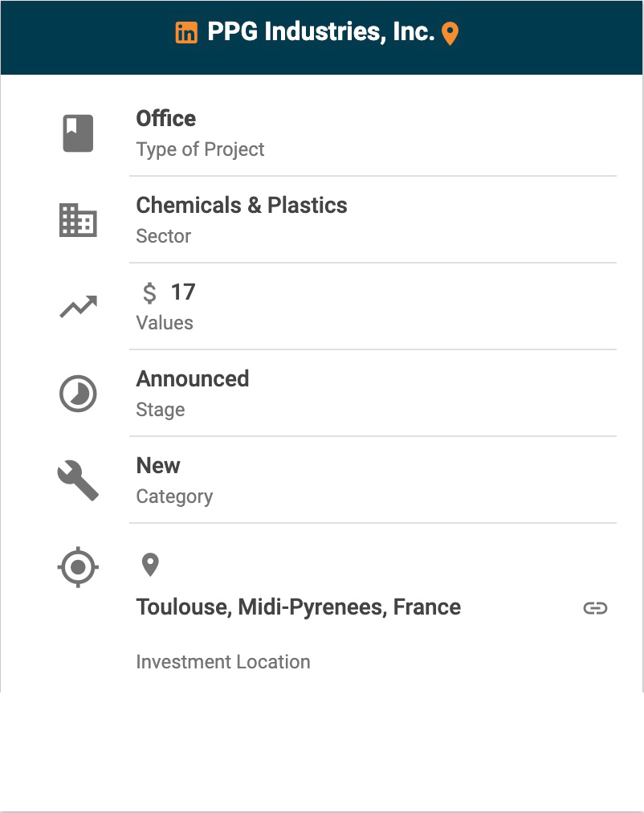
Task: Click the Office project type value
Action: 166,119
